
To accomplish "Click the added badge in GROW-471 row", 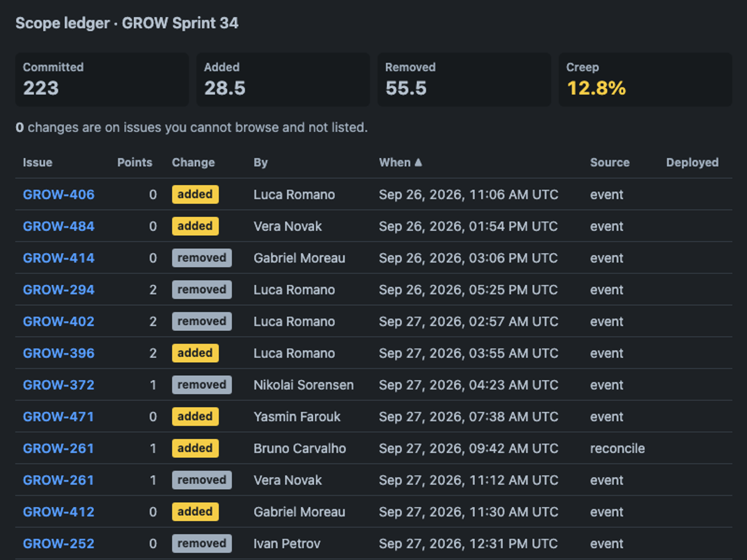I will pos(195,417).
